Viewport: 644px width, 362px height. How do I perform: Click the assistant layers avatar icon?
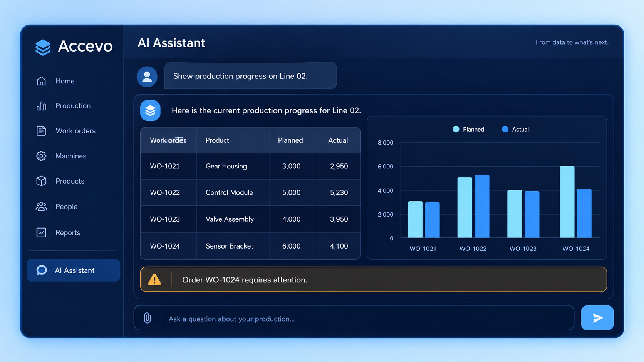coord(150,110)
